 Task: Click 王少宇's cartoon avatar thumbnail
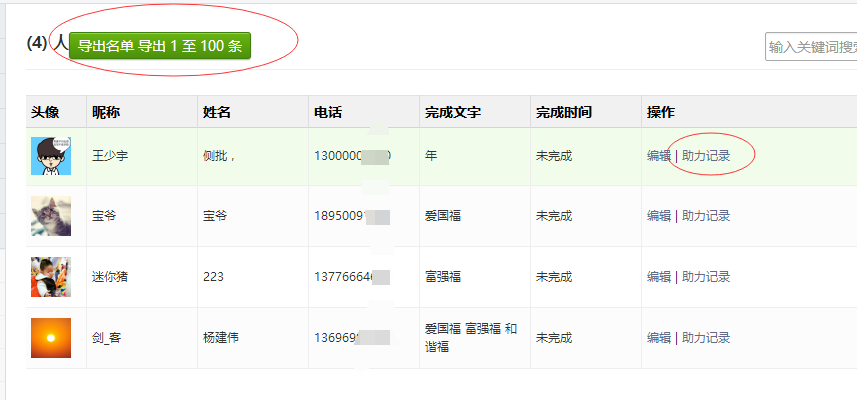(x=51, y=156)
